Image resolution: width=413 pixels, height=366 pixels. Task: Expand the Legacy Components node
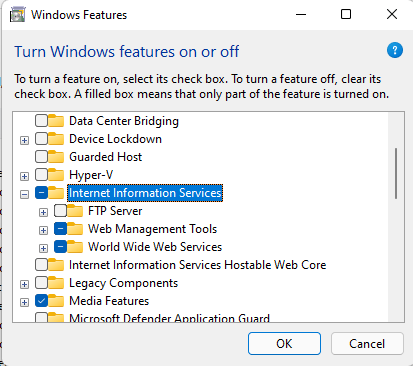click(x=24, y=284)
